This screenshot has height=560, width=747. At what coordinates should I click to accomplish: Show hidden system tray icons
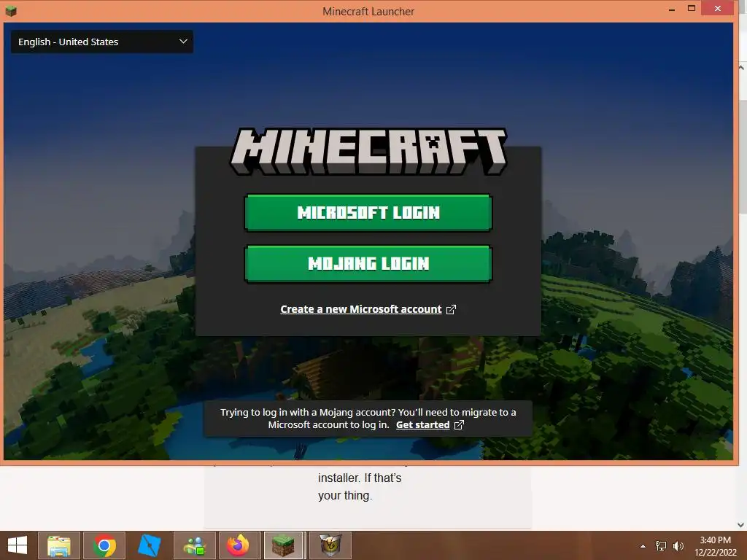click(643, 546)
